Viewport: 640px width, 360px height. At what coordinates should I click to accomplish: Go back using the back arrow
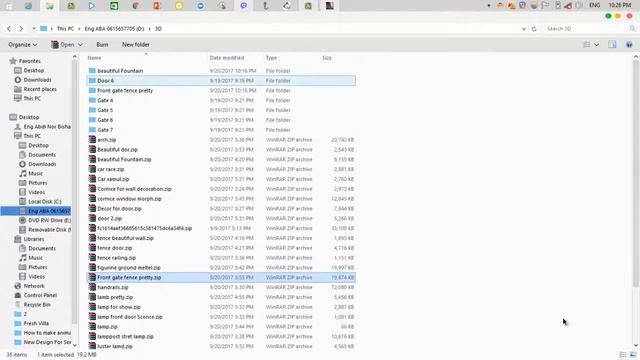pos(9,29)
